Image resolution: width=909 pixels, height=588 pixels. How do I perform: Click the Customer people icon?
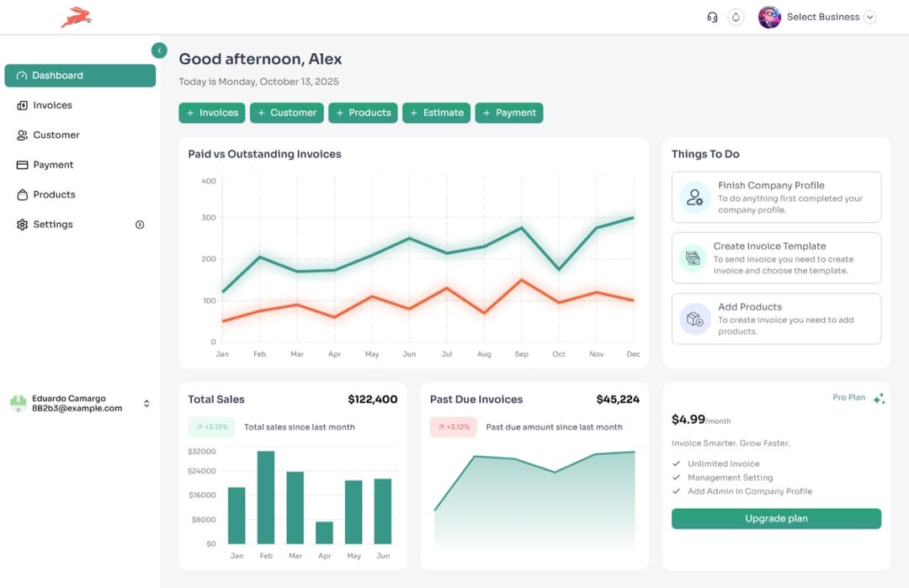click(x=22, y=135)
